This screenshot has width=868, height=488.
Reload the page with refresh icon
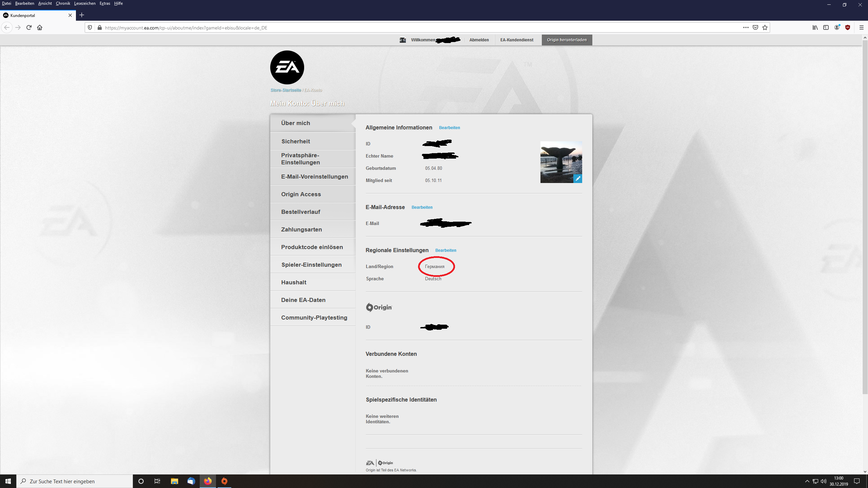pyautogui.click(x=29, y=27)
